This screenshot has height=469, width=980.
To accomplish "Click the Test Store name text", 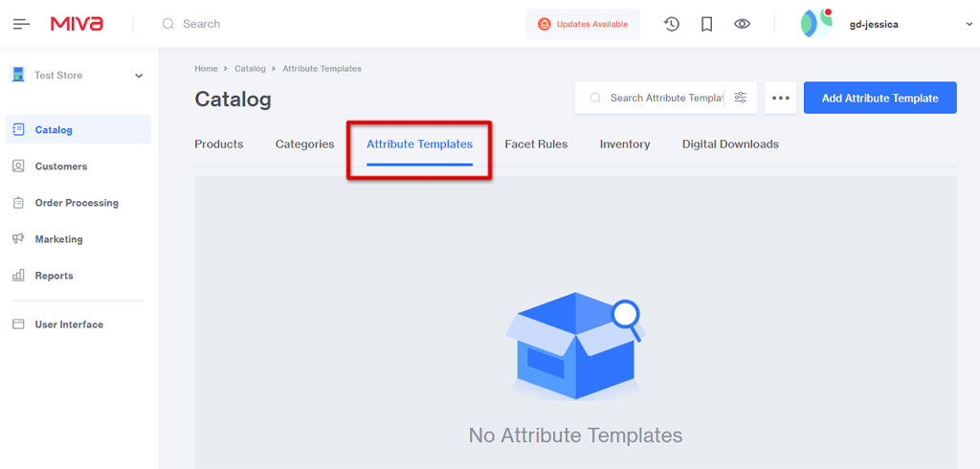I will [x=58, y=75].
